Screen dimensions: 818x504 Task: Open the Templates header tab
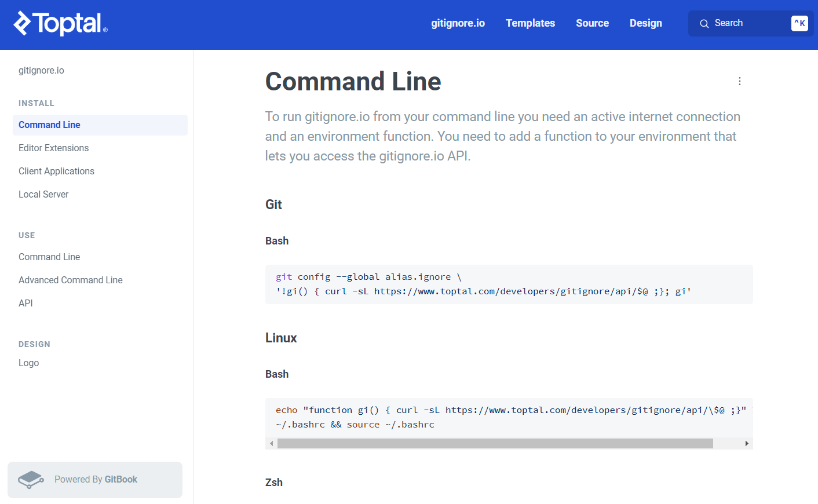pos(530,23)
